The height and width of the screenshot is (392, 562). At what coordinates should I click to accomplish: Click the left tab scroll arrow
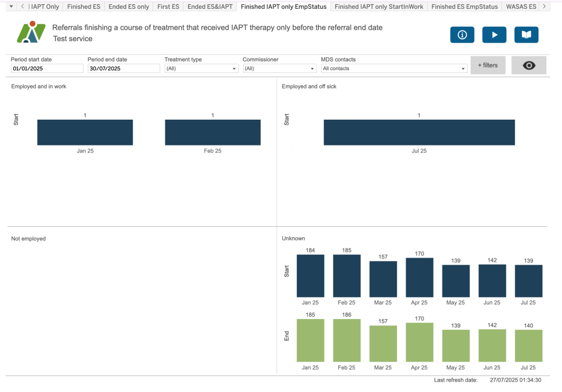click(x=22, y=7)
